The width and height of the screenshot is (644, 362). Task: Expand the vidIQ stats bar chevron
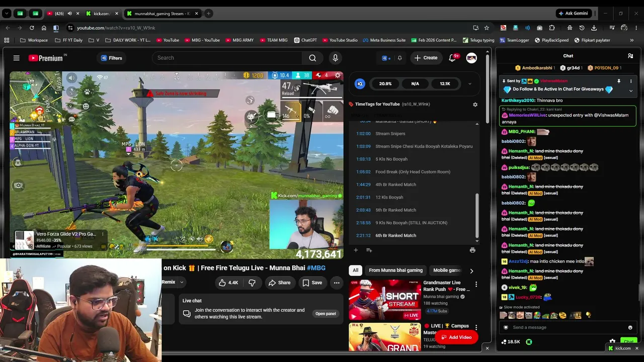click(x=469, y=84)
